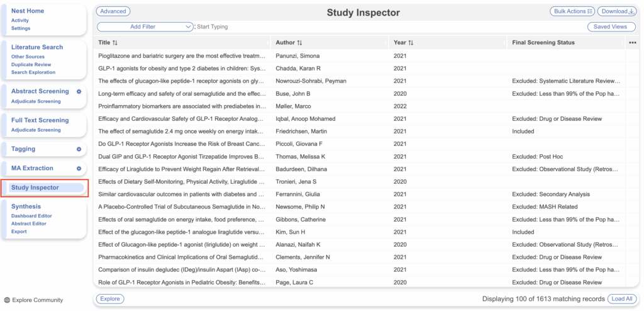The height and width of the screenshot is (311, 644).
Task: Click the Advanced button
Action: pos(113,11)
